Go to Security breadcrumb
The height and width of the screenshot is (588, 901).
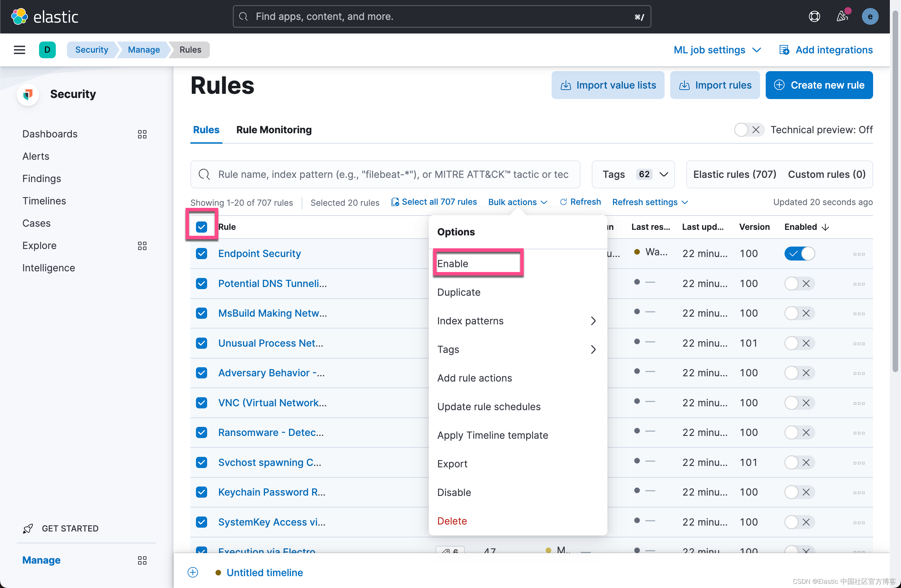(x=92, y=50)
